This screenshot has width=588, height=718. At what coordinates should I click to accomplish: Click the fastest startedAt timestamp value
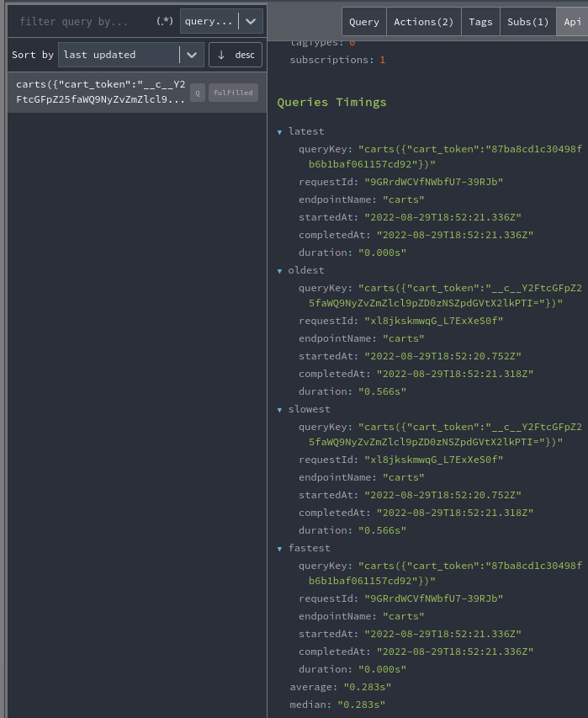(x=443, y=634)
